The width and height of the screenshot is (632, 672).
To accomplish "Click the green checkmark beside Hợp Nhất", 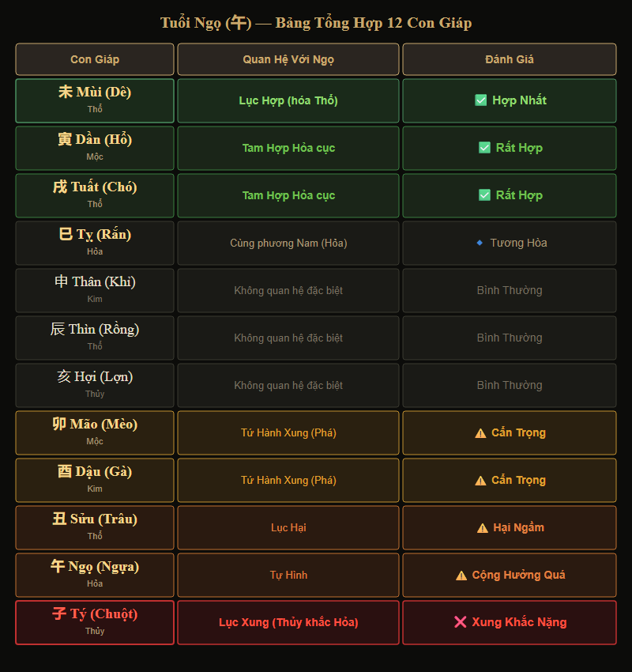I will [x=480, y=100].
